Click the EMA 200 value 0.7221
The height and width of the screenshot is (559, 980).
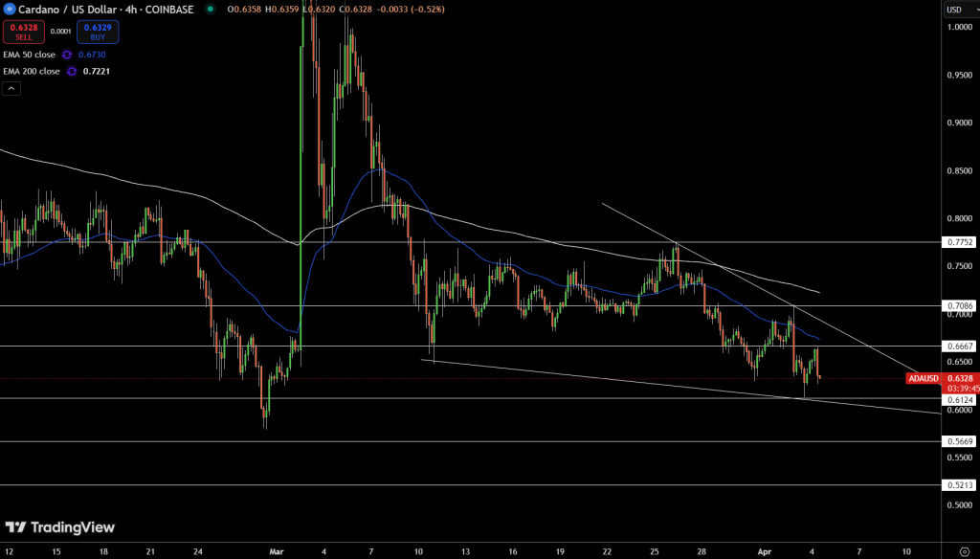[97, 71]
